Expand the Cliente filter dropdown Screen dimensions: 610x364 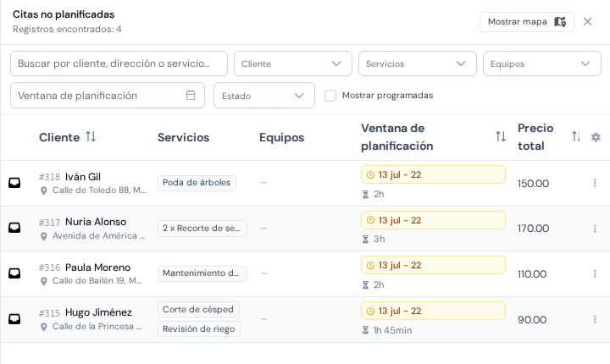tap(293, 63)
